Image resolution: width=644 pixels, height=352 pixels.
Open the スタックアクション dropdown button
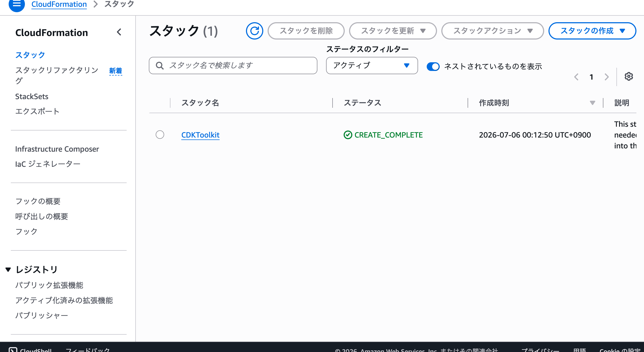[492, 31]
